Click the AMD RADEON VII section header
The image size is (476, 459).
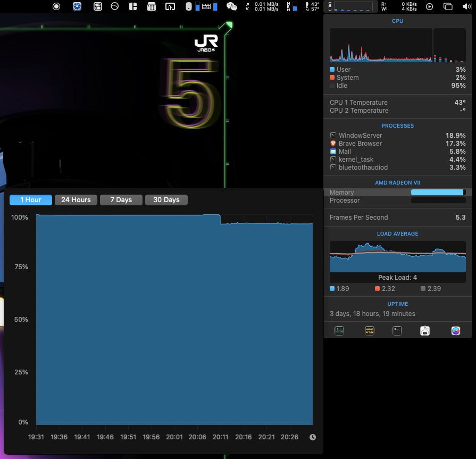pyautogui.click(x=398, y=183)
